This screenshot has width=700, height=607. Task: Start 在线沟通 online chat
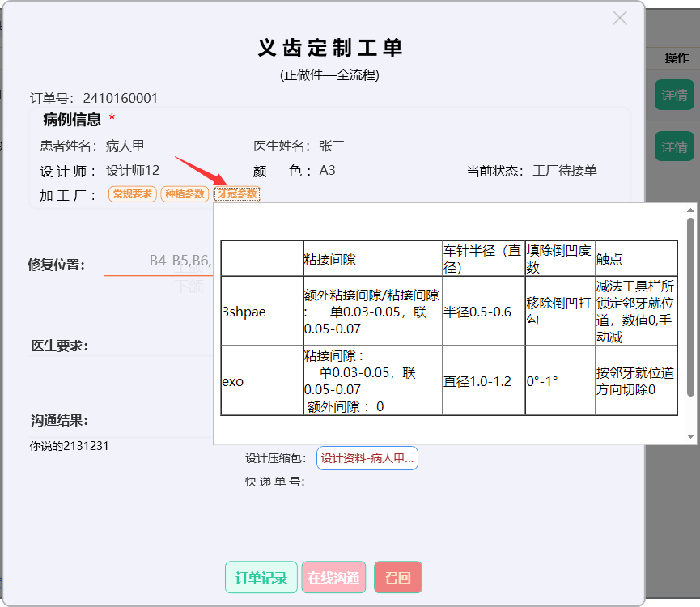tap(333, 578)
